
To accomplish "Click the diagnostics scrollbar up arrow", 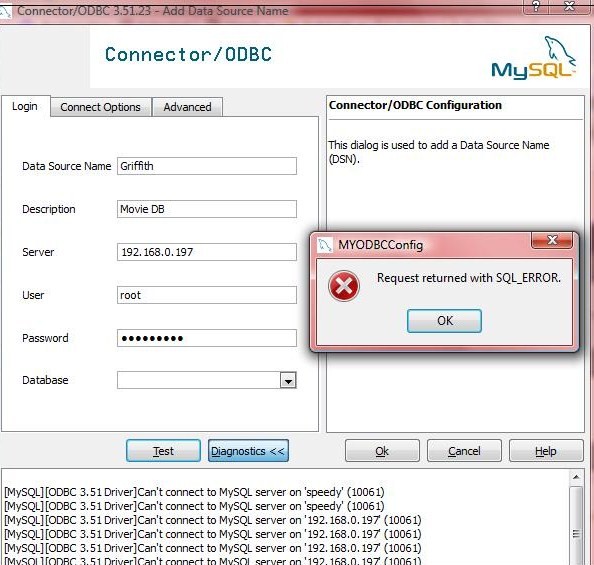I will coord(576,477).
